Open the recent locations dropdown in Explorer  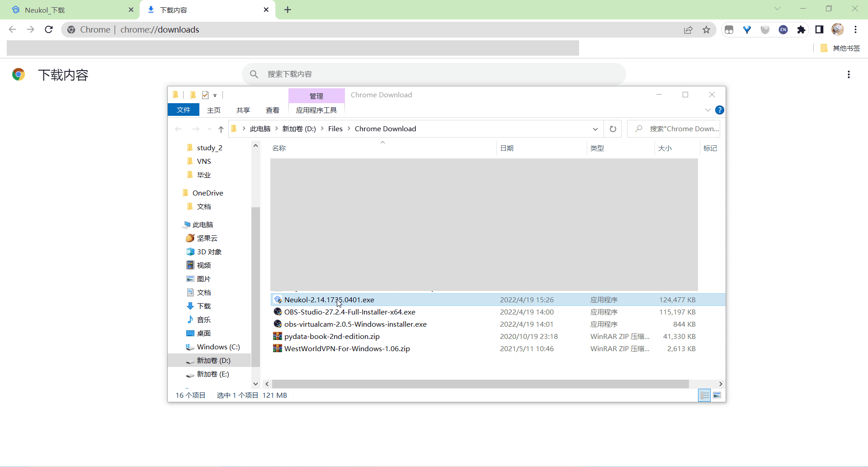click(209, 129)
